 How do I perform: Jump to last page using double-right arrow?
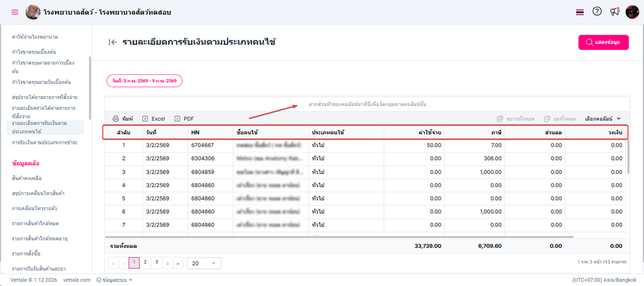tap(178, 263)
